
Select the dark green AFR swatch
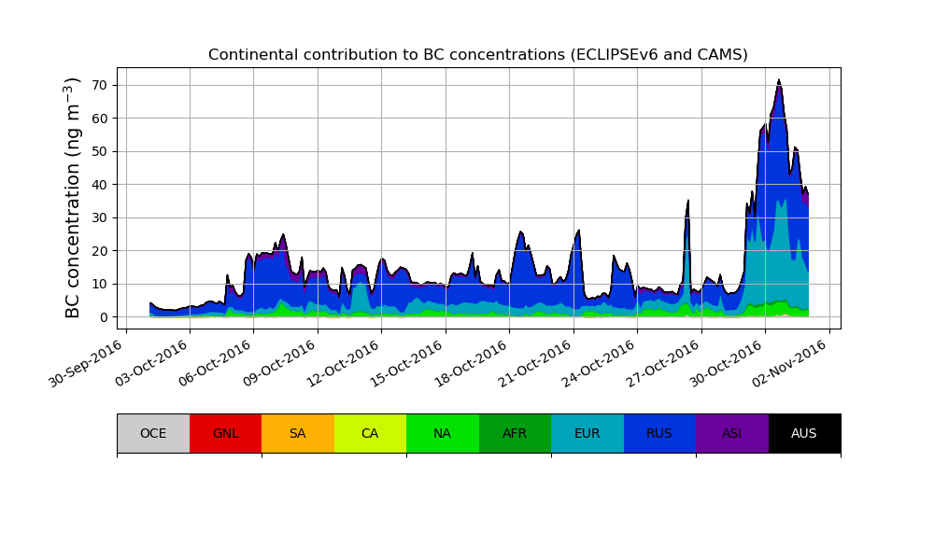pyautogui.click(x=515, y=433)
